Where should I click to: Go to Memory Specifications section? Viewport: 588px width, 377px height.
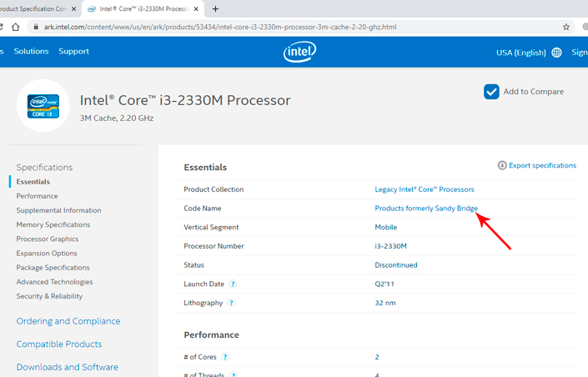(x=53, y=224)
